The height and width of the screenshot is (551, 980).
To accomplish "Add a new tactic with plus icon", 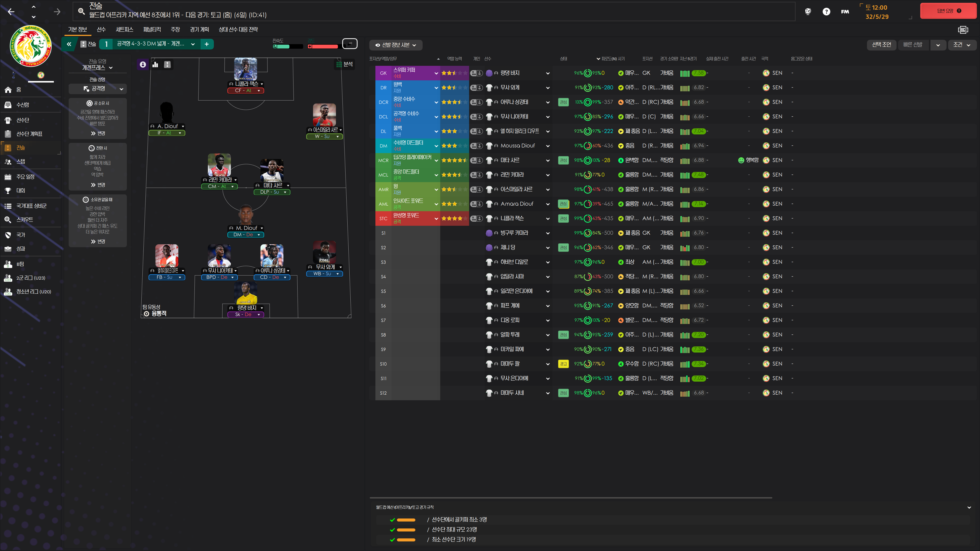I will (206, 44).
